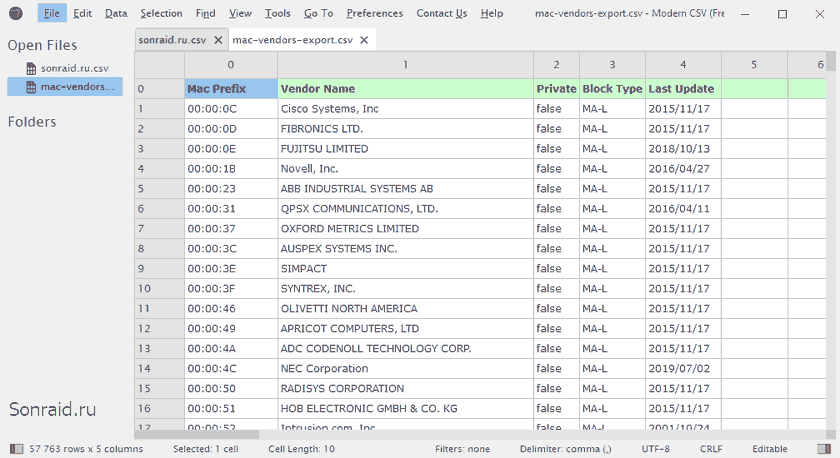Click the Editable mode status entry

[770, 449]
